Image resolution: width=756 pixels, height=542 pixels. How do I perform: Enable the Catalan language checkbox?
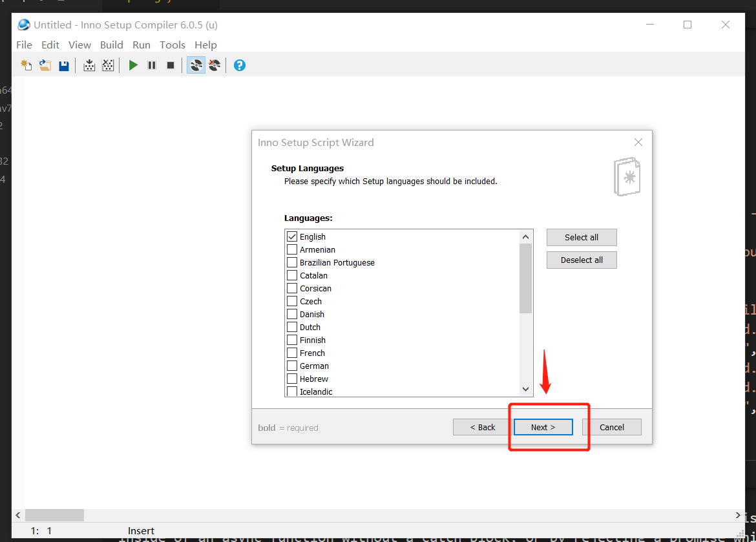coord(291,275)
